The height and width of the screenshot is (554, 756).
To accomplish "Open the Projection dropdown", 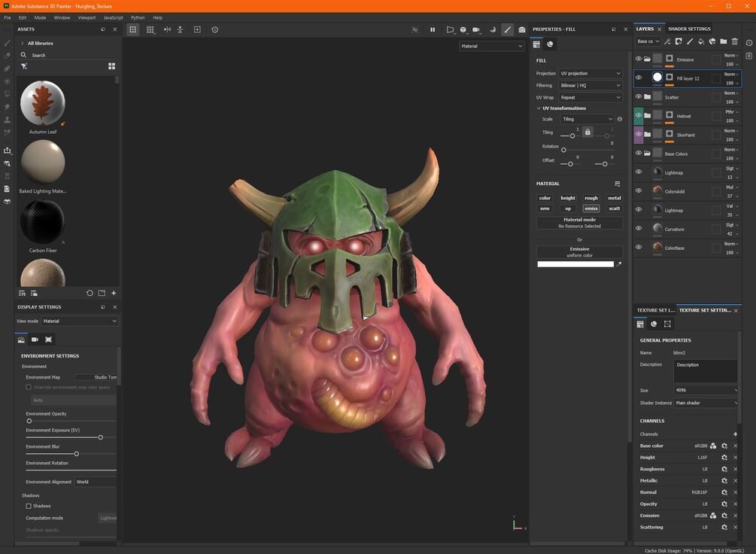I will tap(591, 73).
